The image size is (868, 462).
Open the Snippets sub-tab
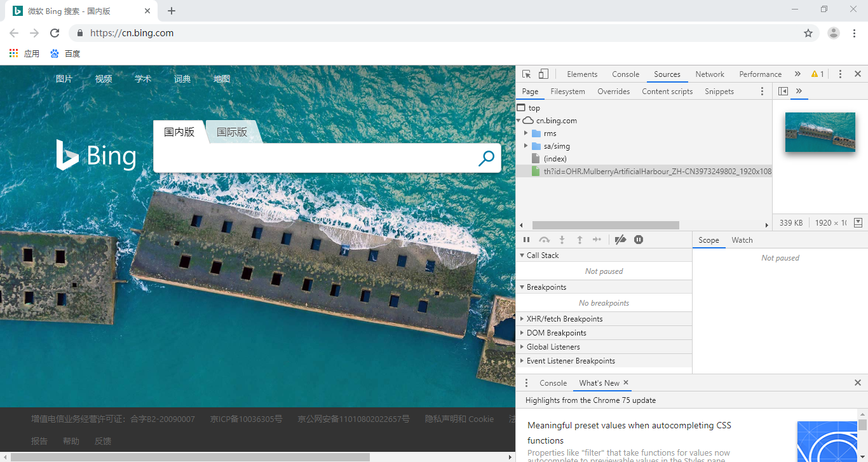719,92
